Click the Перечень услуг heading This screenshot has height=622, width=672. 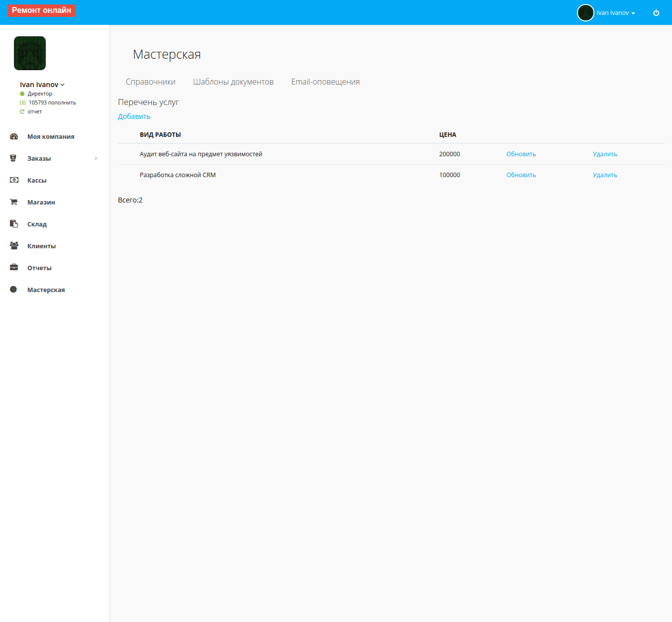click(x=148, y=102)
